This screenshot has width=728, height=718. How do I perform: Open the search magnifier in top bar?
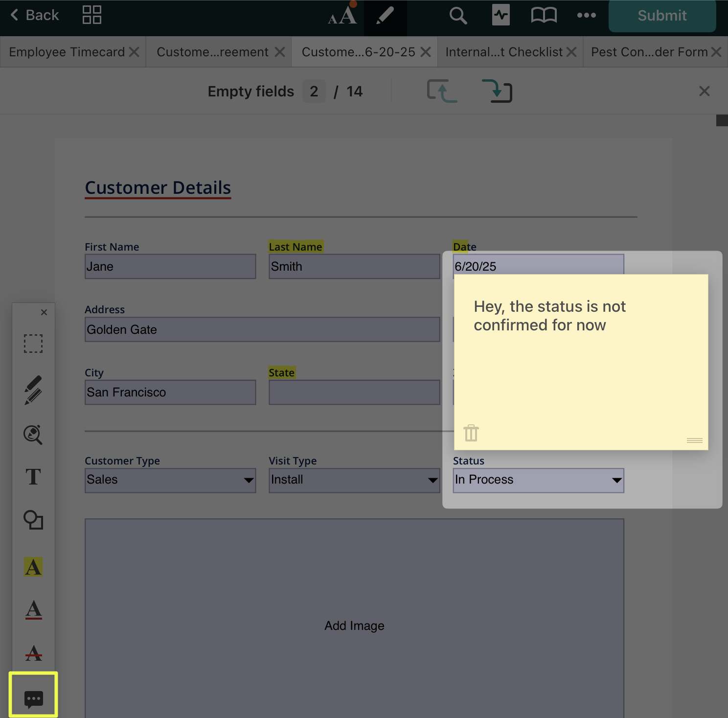coord(458,16)
